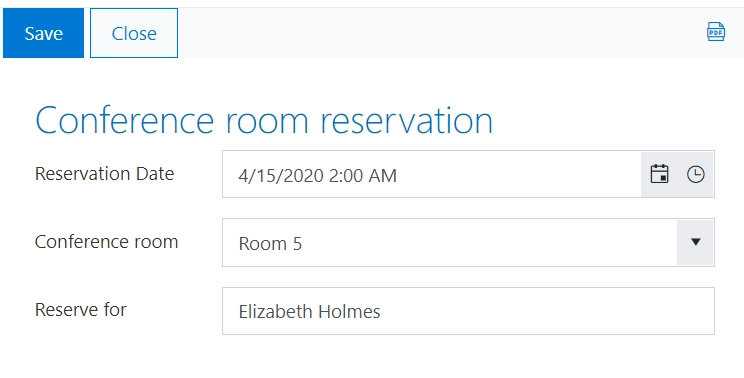Viewport: 744px width, 378px height.
Task: Focus the Reservation Date input field
Action: [432, 174]
